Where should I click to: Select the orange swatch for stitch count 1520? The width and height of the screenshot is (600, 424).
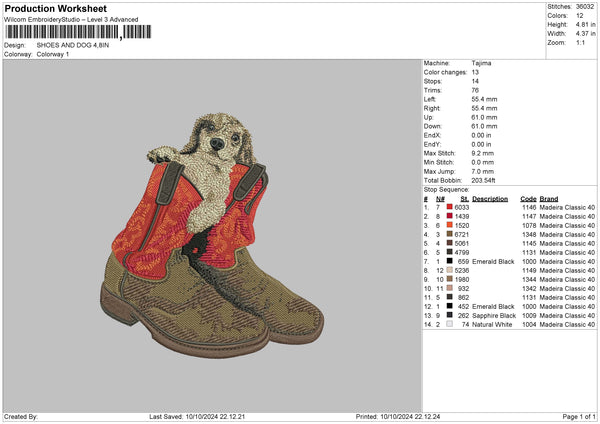tap(450, 225)
